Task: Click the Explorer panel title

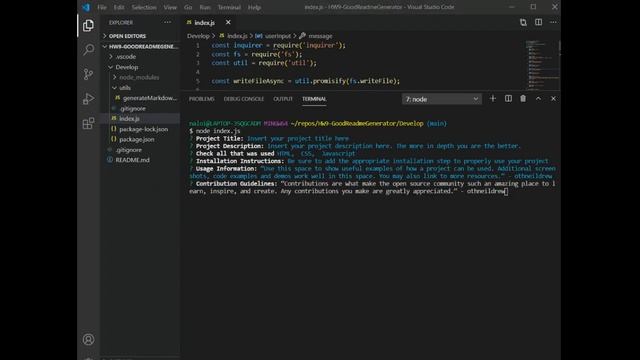Action: [x=121, y=22]
